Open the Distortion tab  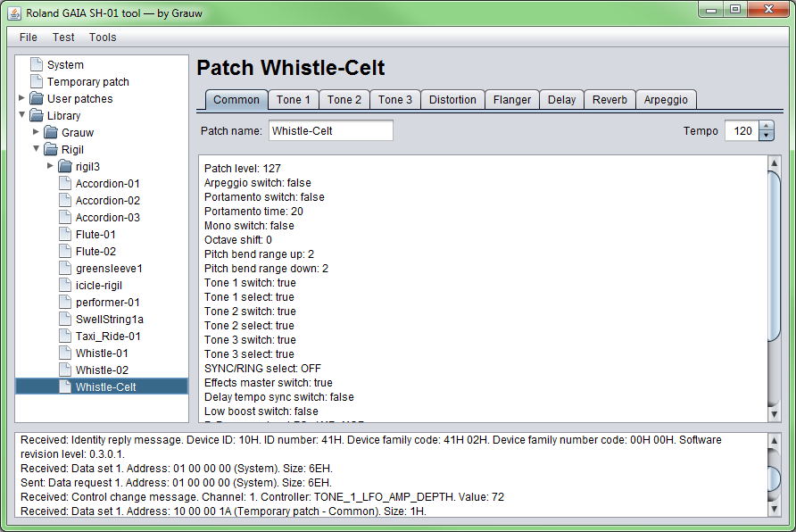coord(452,99)
